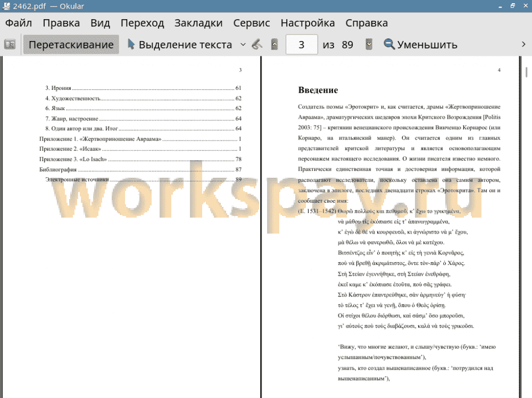Open the Настройка menu
This screenshot has width=532, height=398.
[x=307, y=23]
